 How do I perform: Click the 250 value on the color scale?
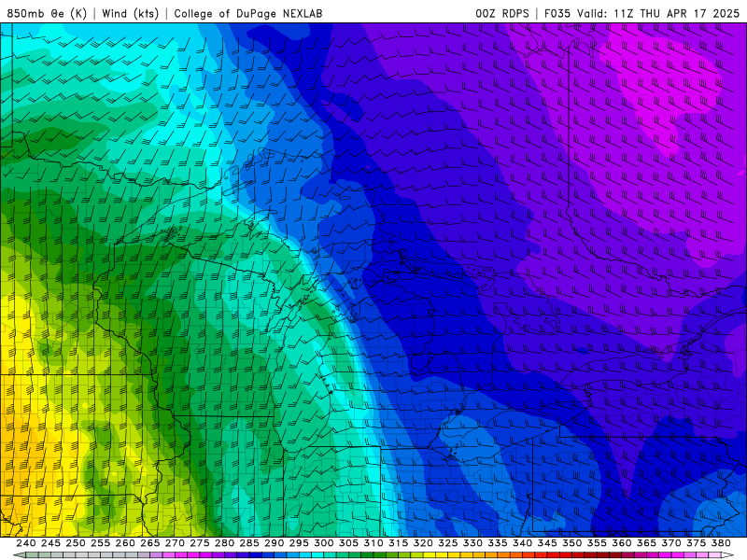tap(76, 543)
